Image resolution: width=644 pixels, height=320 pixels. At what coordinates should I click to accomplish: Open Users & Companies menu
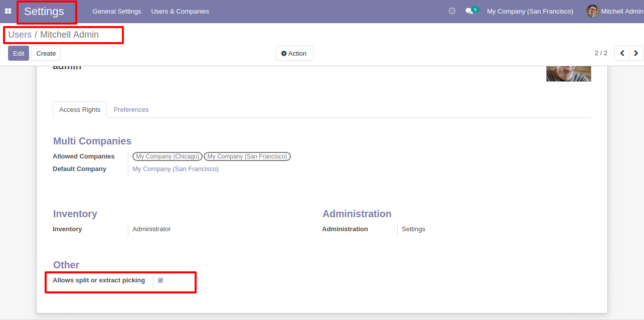pos(180,11)
